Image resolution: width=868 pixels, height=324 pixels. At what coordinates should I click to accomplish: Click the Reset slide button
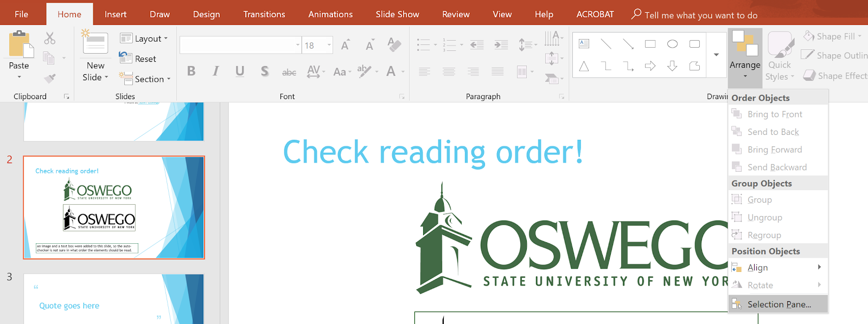pyautogui.click(x=138, y=59)
